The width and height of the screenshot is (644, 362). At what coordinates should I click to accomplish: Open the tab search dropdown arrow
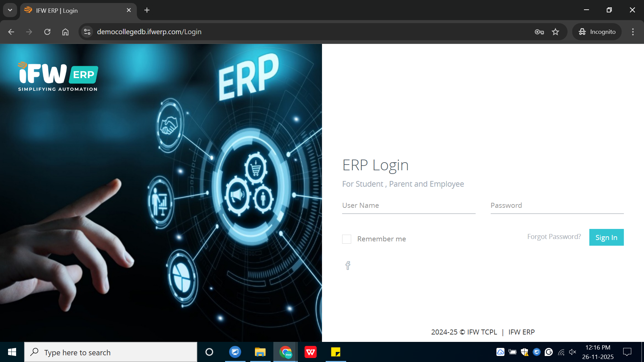10,10
